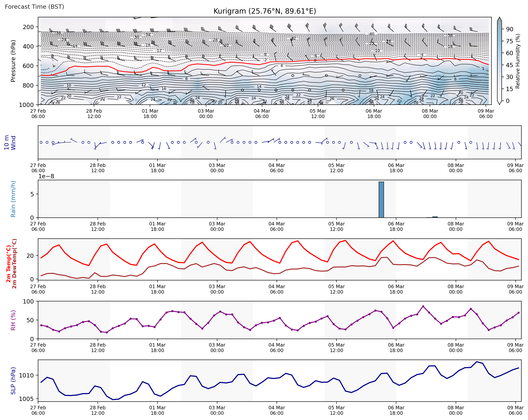Click the Rain (mm/h) axis label
528x420 pixels.
point(13,199)
